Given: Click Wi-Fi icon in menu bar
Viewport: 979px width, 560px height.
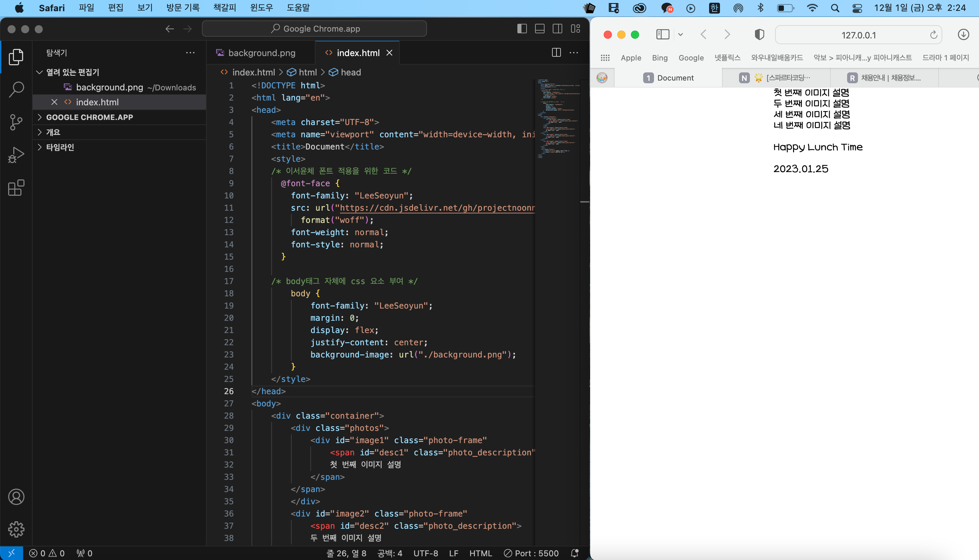Looking at the screenshot, I should [812, 8].
